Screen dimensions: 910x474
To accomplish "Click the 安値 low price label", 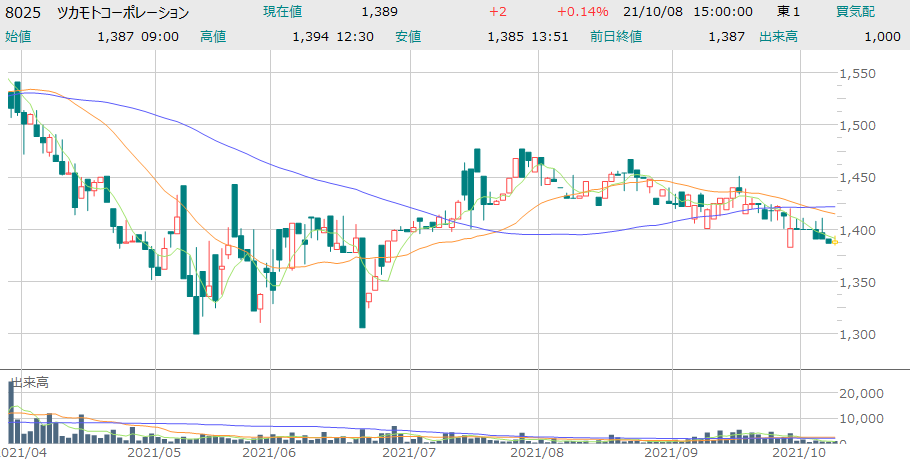I will tap(408, 36).
